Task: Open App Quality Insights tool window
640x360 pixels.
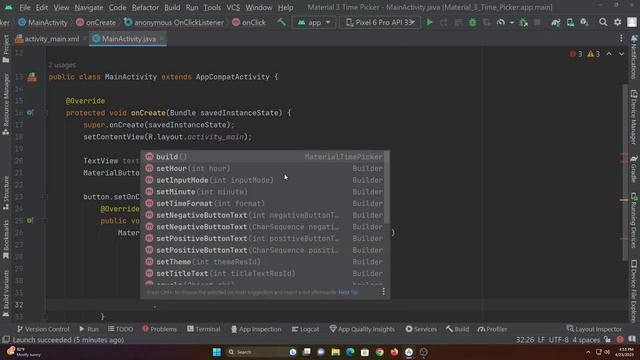Action: pos(362,329)
